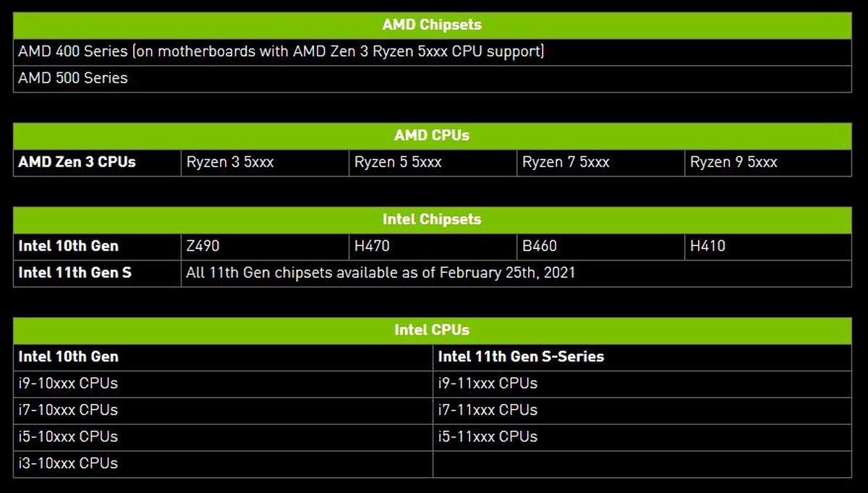Viewport: 868px width, 493px height.
Task: Click the February 25th, 2021 chipset note
Action: pyautogui.click(x=380, y=273)
